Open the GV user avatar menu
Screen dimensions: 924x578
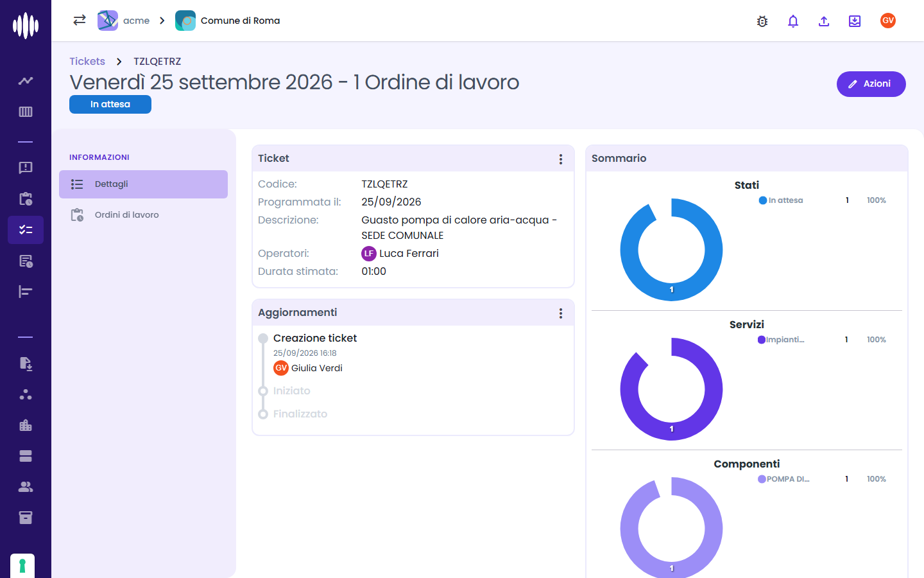(x=888, y=21)
